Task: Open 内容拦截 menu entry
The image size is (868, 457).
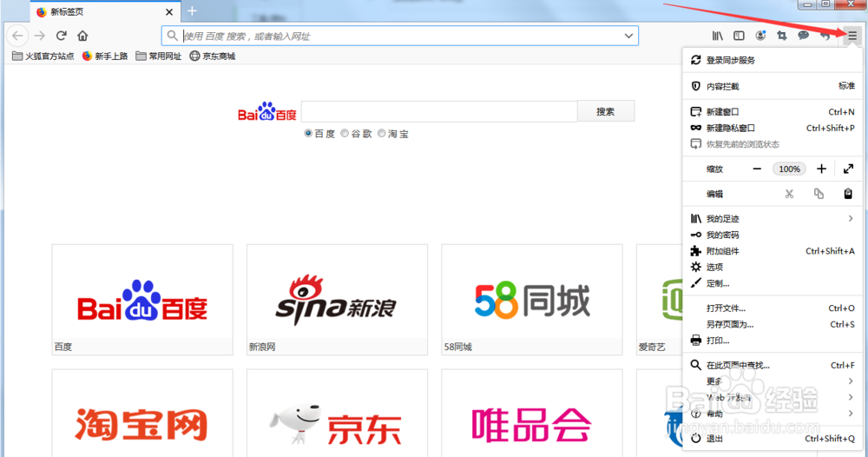Action: (773, 86)
